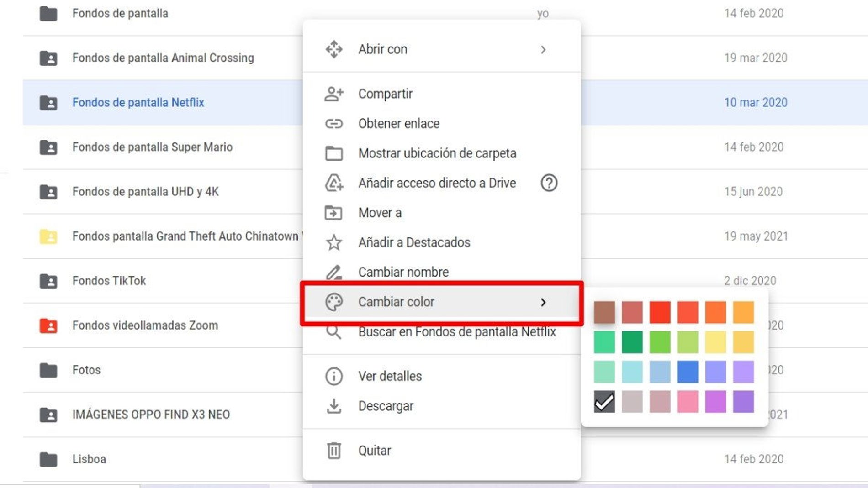The height and width of the screenshot is (488, 868).
Task: Select the pink color swatch
Action: (688, 402)
